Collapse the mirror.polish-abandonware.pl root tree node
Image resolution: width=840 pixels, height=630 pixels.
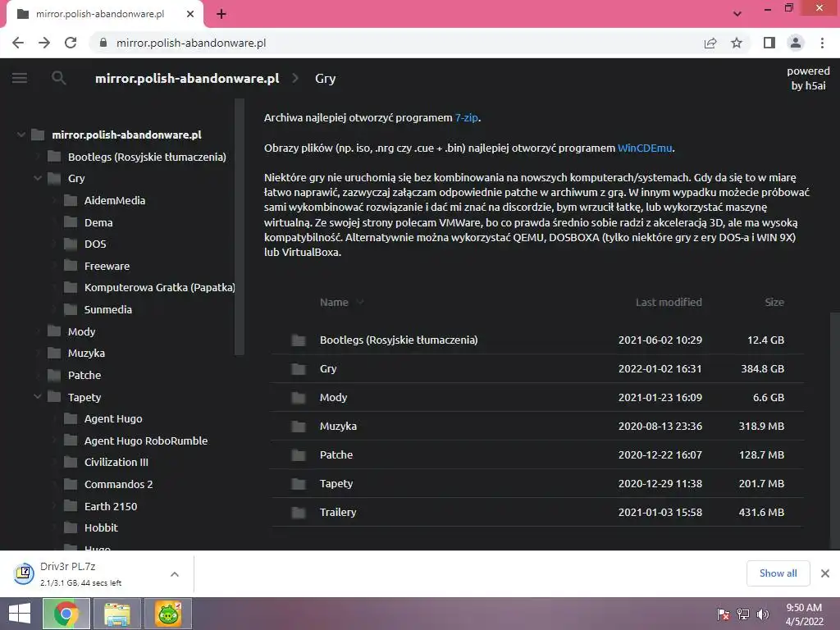pyautogui.click(x=21, y=135)
